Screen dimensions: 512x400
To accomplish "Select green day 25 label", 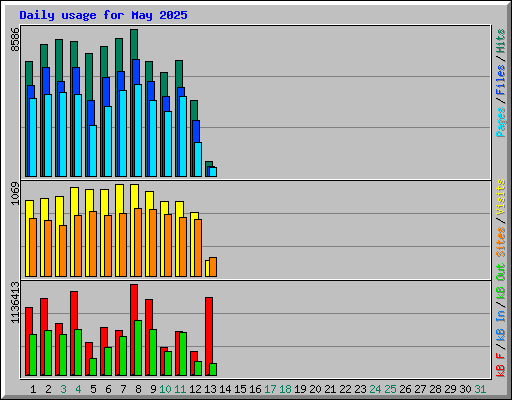I will pos(390,389).
